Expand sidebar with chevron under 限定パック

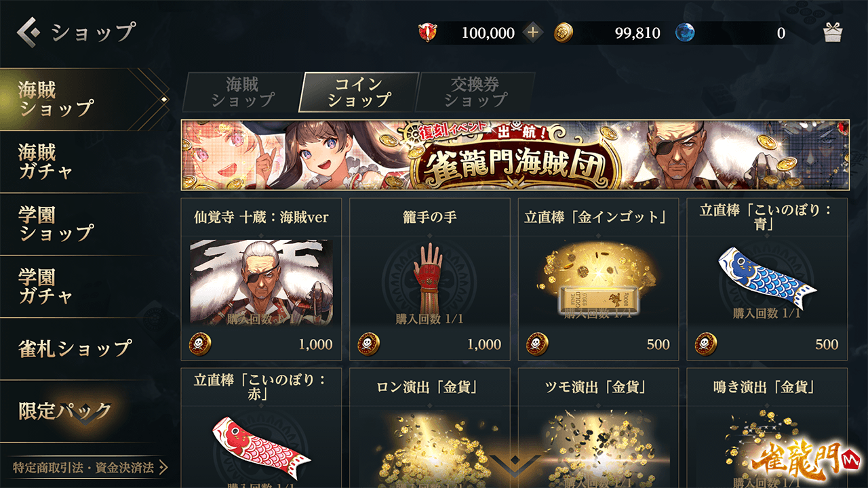click(x=85, y=420)
